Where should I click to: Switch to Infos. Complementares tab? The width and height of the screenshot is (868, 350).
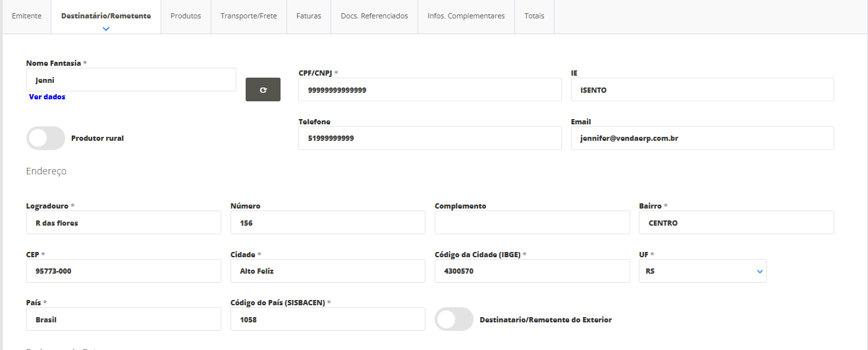pyautogui.click(x=466, y=16)
